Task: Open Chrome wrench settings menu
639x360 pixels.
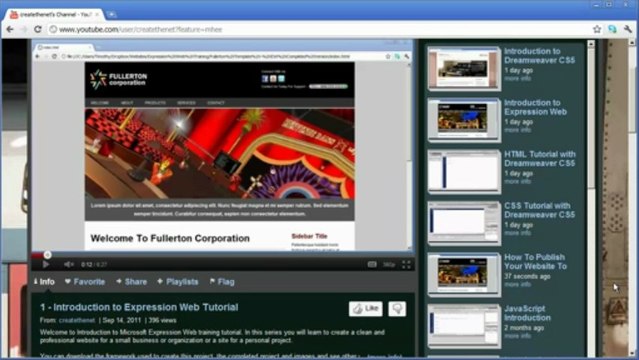Action: point(628,29)
